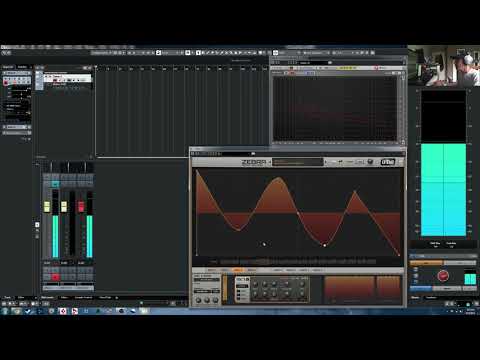Switch to the MixConsole tab in lower zone
The image size is (480, 360).
(47, 297)
